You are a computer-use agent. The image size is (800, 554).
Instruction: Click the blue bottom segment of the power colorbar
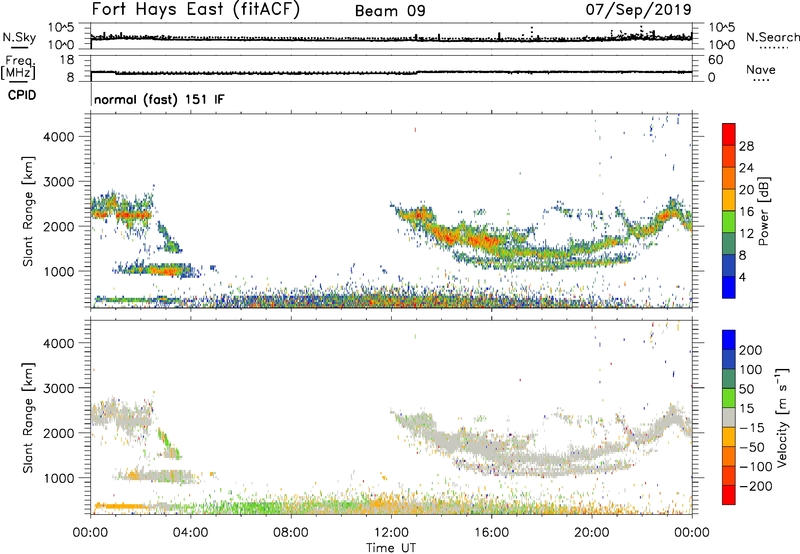tap(729, 288)
